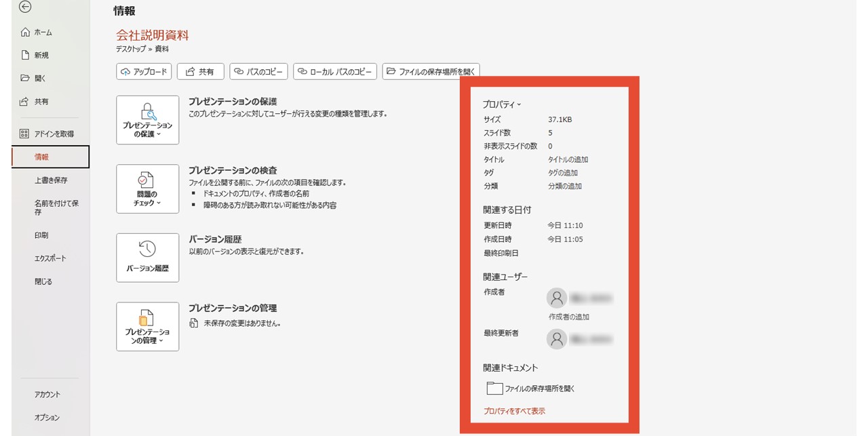Click the share icon on 共有 button

coord(189,71)
